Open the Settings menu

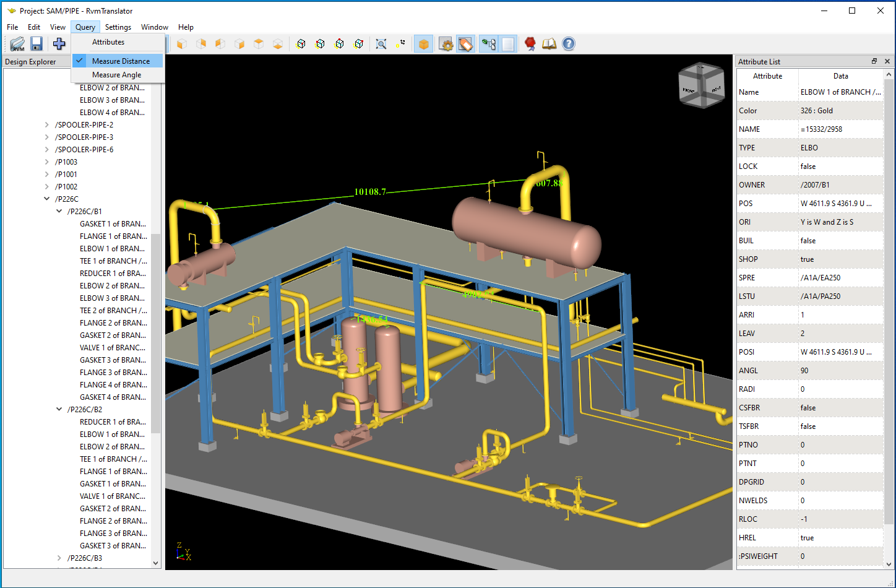(x=118, y=27)
